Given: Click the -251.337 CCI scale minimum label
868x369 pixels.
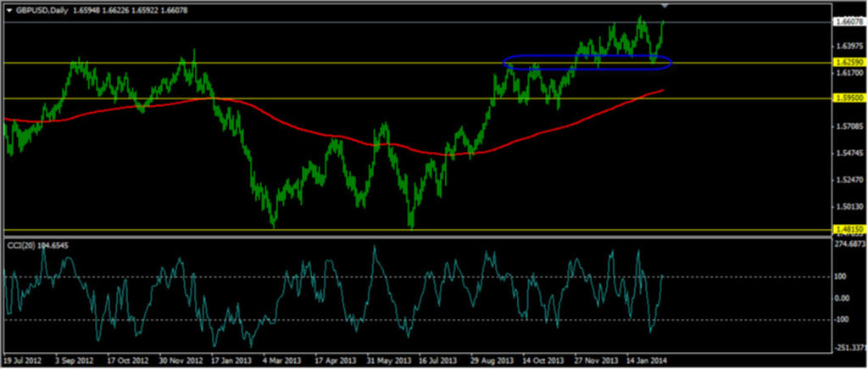Looking at the screenshot, I should [x=851, y=348].
